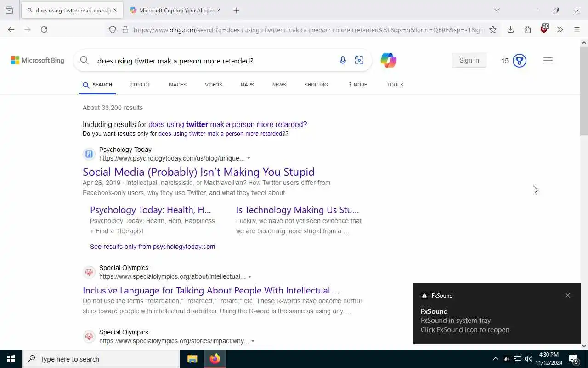588x368 pixels.
Task: Switch to the IMAGES tab
Action: [x=177, y=85]
